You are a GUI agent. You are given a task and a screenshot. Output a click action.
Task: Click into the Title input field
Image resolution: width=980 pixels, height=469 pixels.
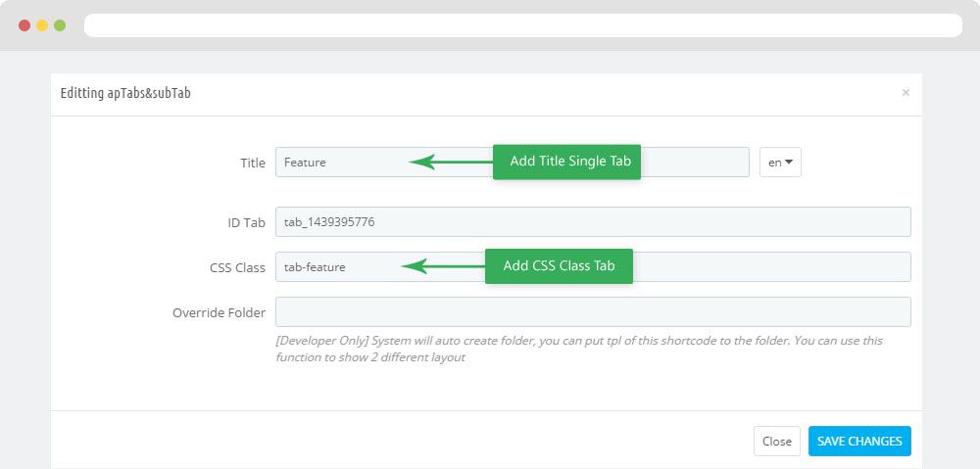point(512,163)
